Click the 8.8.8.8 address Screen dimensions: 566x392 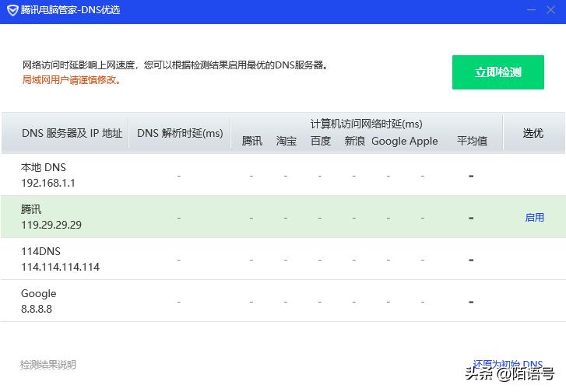pyautogui.click(x=37, y=309)
